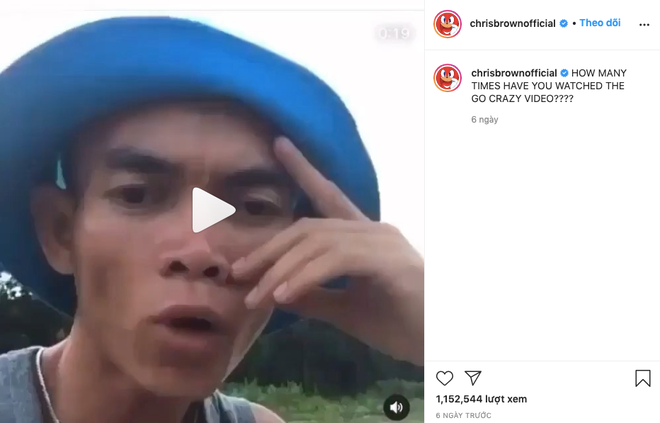
Task: Click the Theo dõi follow link
Action: coord(600,23)
